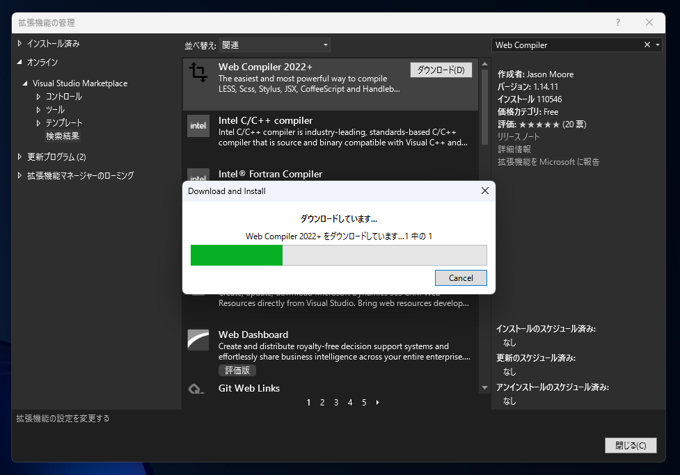Screen dimensions: 680x475
Task: Close the Download and Install dialog
Action: point(485,191)
